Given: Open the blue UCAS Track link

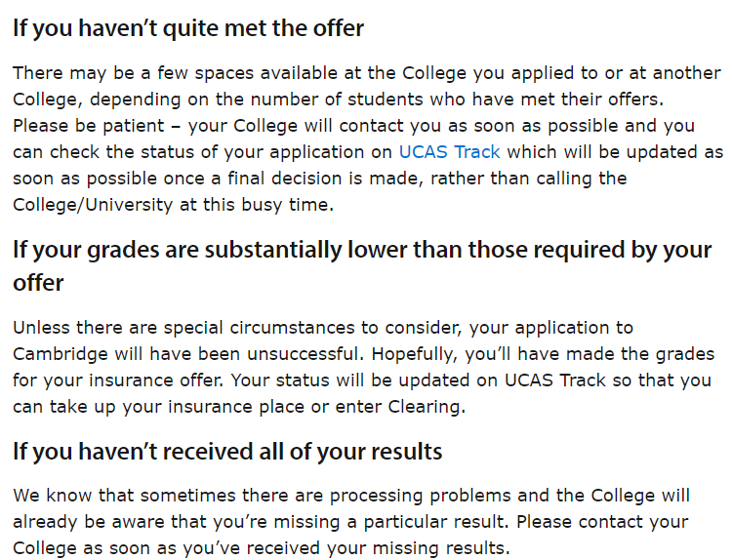Looking at the screenshot, I should click(449, 152).
